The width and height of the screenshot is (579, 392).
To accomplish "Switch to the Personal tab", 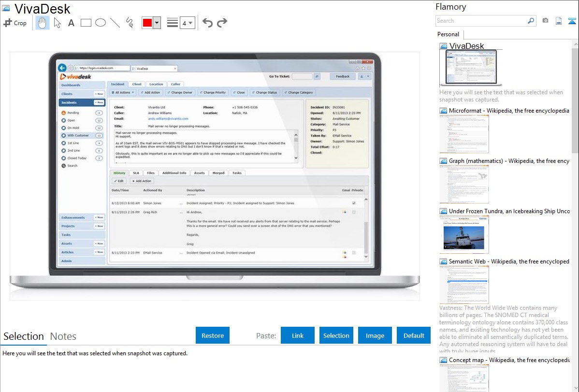I will tap(449, 34).
